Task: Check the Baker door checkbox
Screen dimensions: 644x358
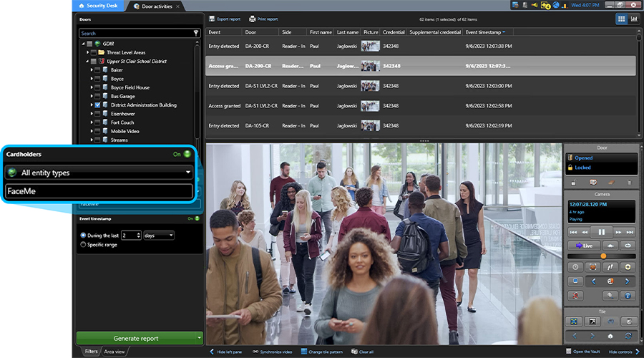Action: point(97,70)
